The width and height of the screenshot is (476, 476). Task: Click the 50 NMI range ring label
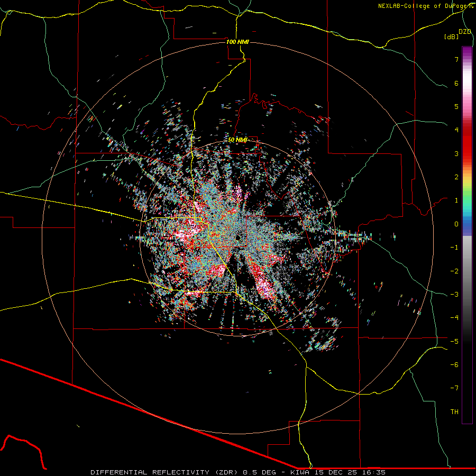pyautogui.click(x=237, y=140)
